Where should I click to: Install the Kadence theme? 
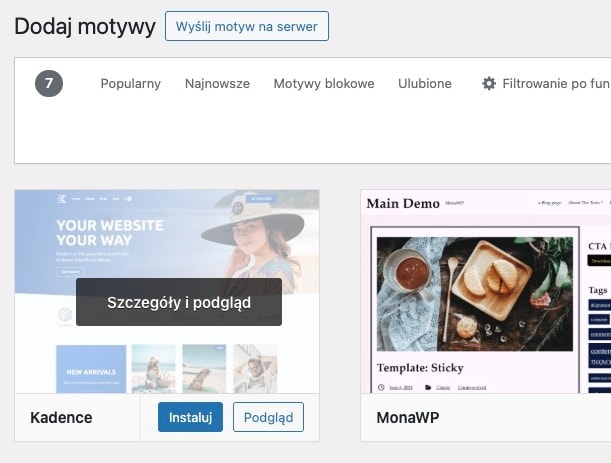(191, 417)
